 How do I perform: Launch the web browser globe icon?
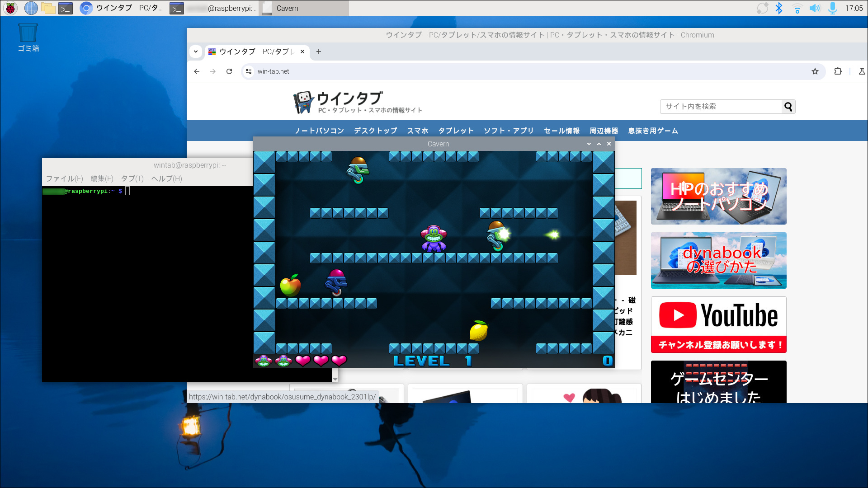point(31,8)
